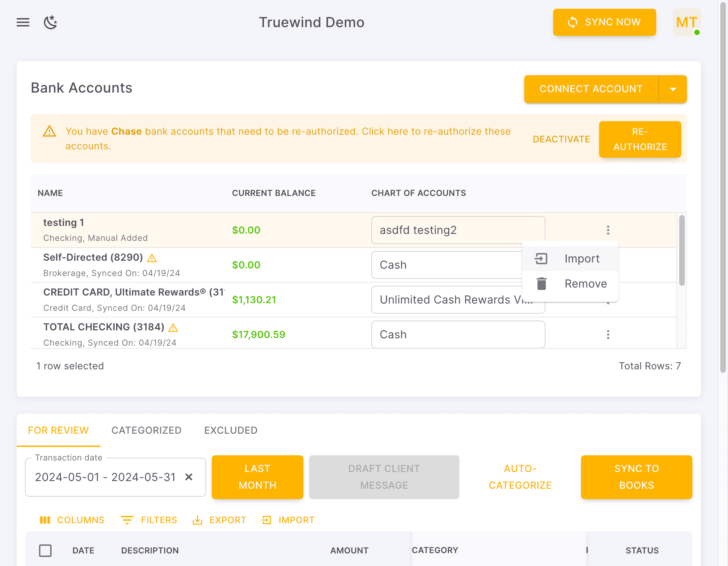Toggle dark mode with the moon icon
The width and height of the screenshot is (728, 566).
click(x=51, y=22)
